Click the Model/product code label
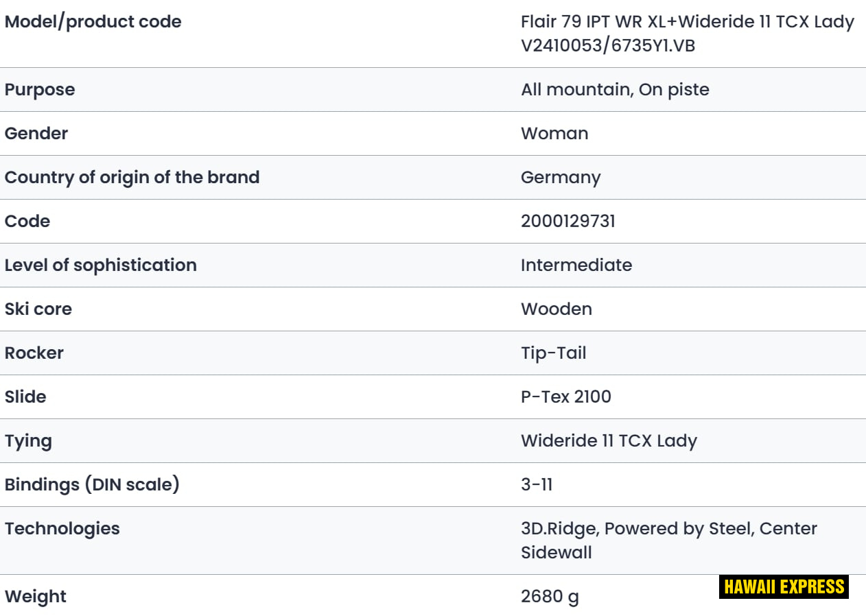Image resolution: width=866 pixels, height=616 pixels. coord(93,22)
